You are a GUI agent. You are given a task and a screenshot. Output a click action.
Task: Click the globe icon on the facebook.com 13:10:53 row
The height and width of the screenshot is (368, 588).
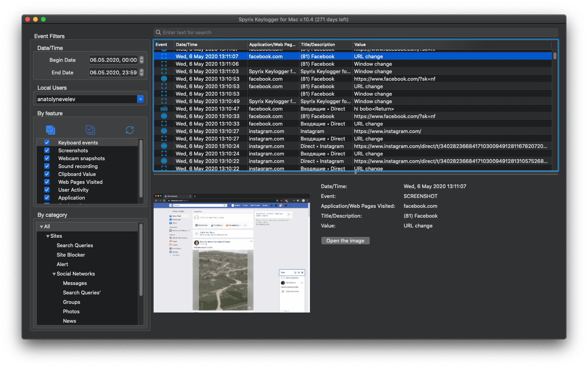coord(164,79)
